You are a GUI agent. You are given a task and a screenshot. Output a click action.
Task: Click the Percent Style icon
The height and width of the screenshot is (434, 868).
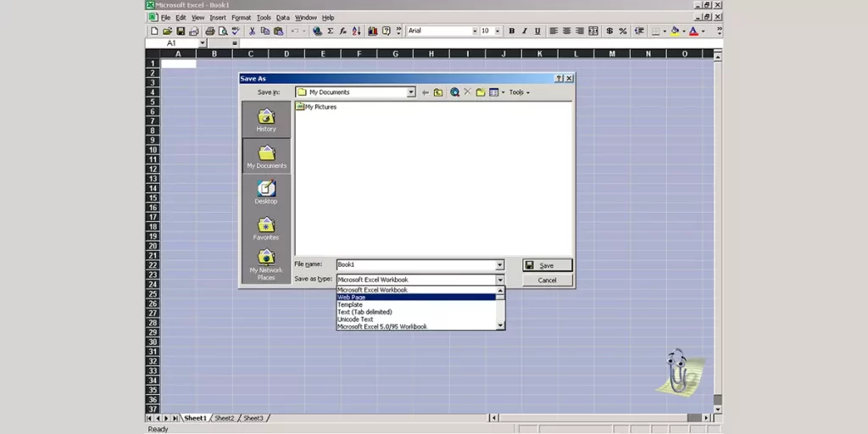point(623,31)
